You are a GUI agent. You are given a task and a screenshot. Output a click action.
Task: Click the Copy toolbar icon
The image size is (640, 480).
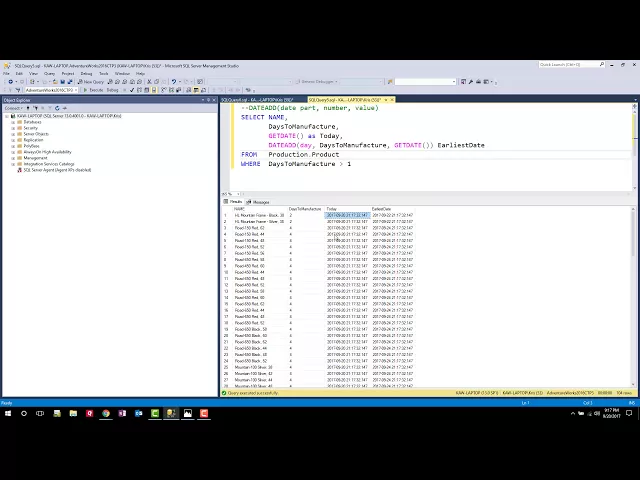(x=157, y=82)
